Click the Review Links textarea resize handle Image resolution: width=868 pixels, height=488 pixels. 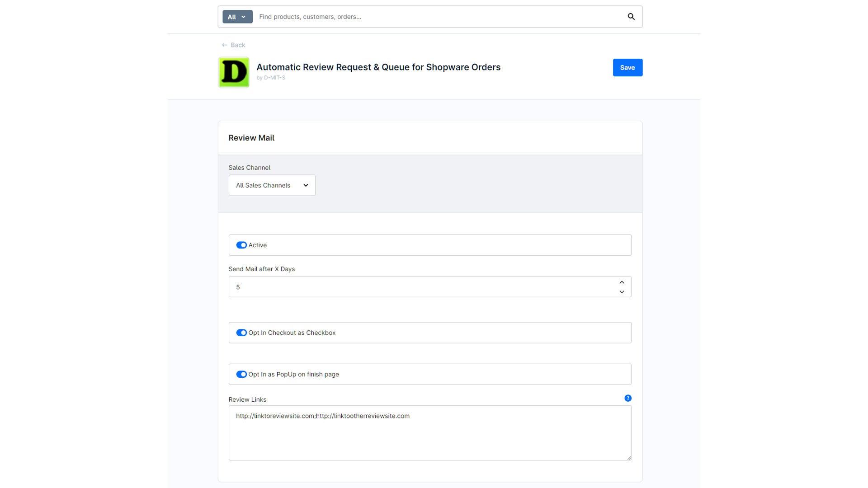click(628, 457)
